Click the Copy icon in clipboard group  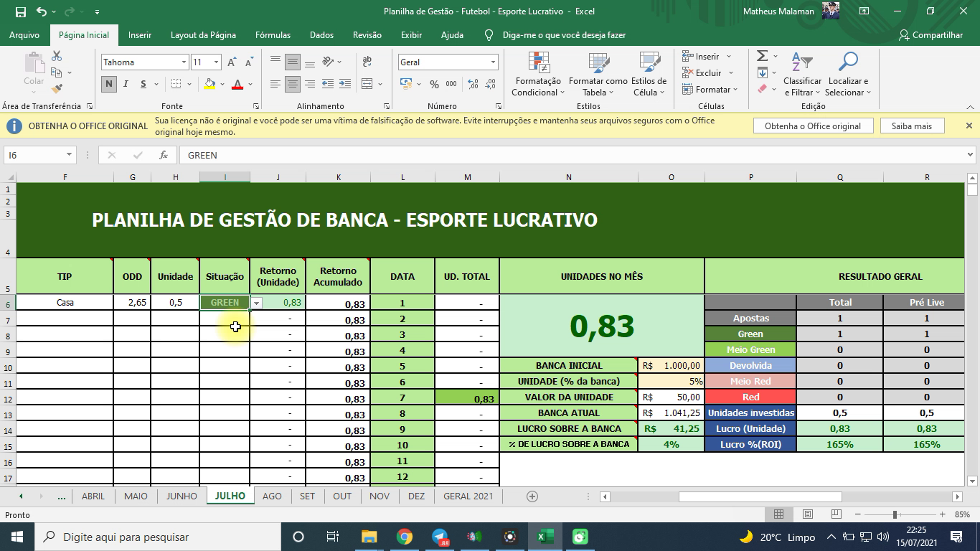(57, 72)
